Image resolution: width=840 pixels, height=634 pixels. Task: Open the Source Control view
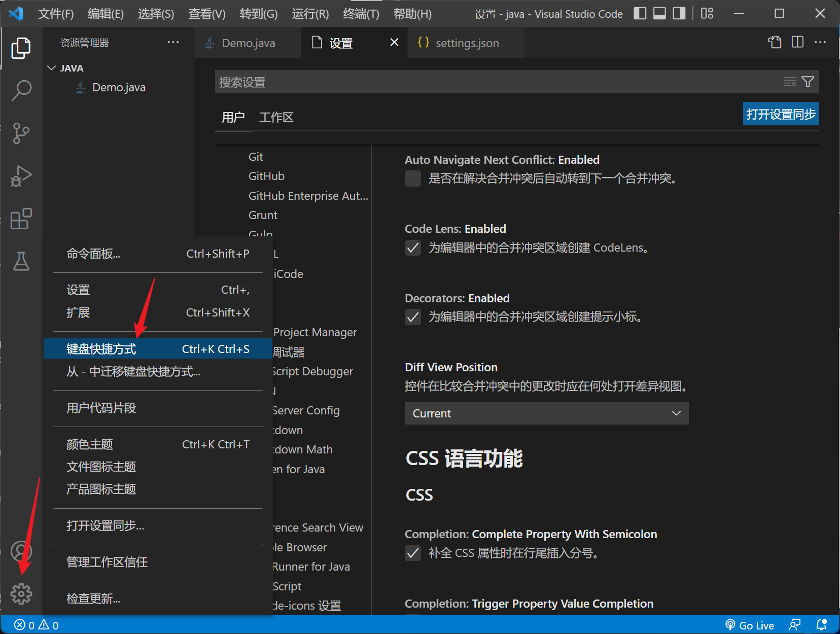tap(21, 133)
